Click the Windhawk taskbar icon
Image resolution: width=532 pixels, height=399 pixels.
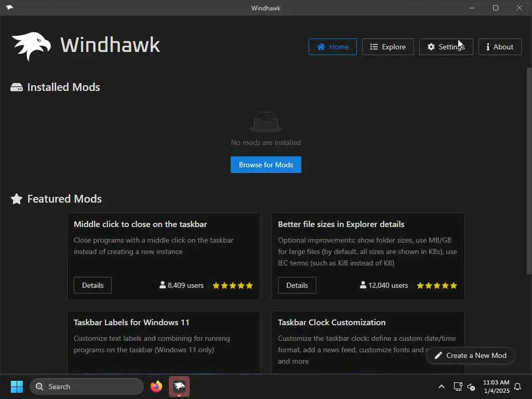179,387
